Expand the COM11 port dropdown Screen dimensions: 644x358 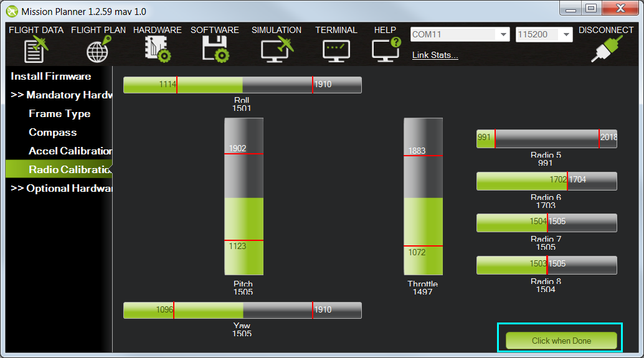coord(503,35)
